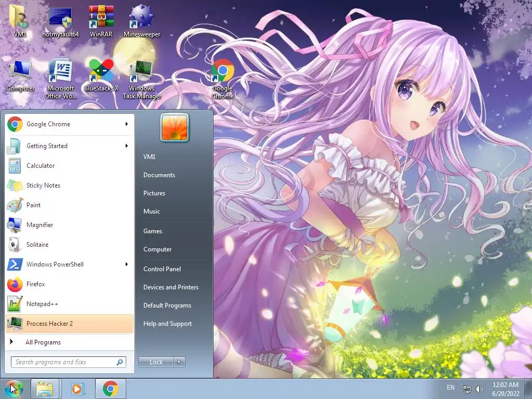Click the network icon in system tray

(x=467, y=389)
